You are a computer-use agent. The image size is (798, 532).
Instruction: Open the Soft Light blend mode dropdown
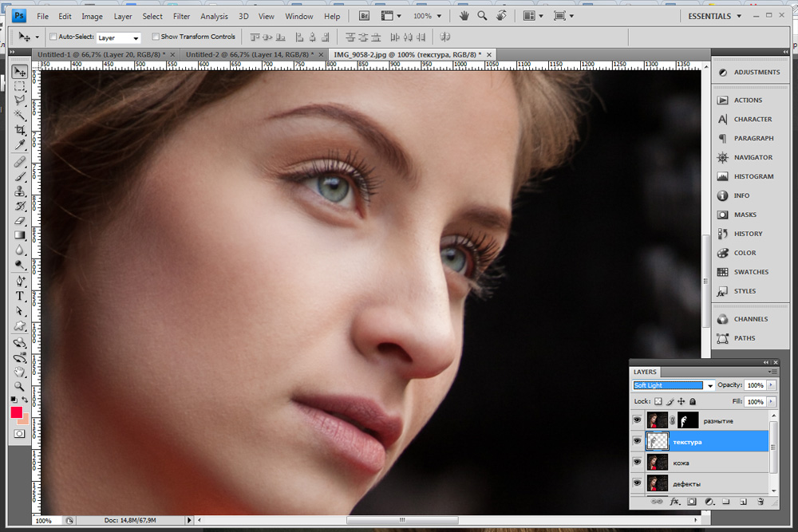pyautogui.click(x=709, y=386)
